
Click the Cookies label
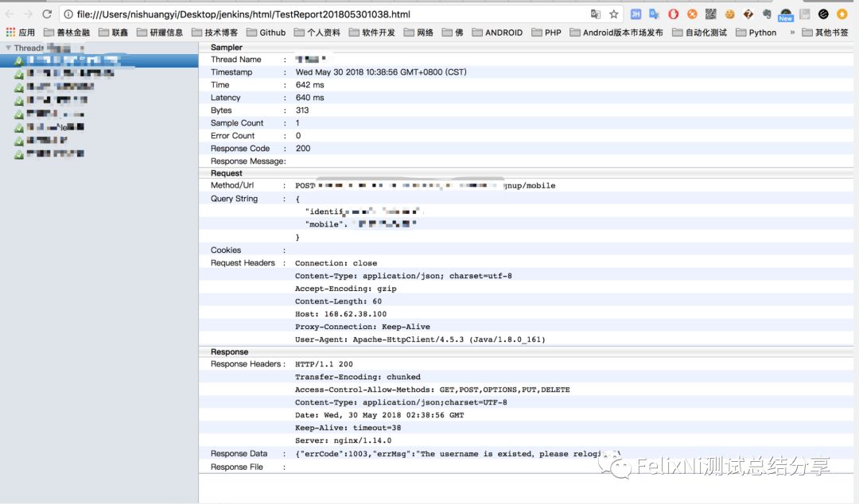point(226,250)
